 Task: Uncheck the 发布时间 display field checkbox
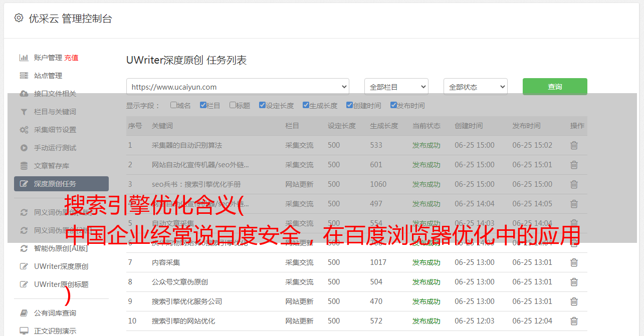pyautogui.click(x=393, y=105)
